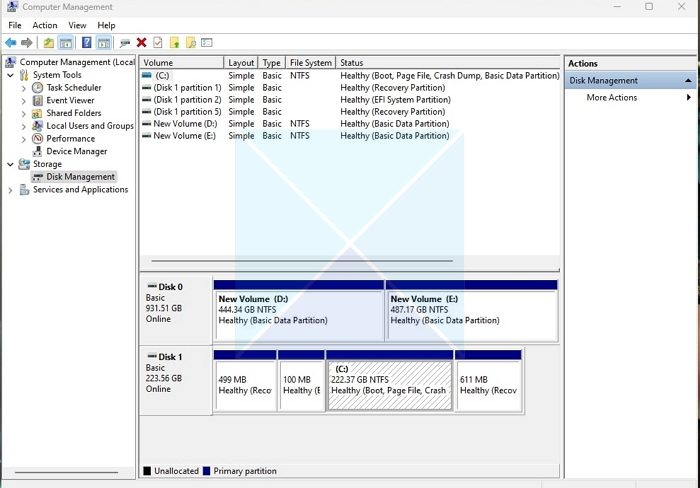
Task: Click the folder with magnifier toolbar icon
Action: 191,43
